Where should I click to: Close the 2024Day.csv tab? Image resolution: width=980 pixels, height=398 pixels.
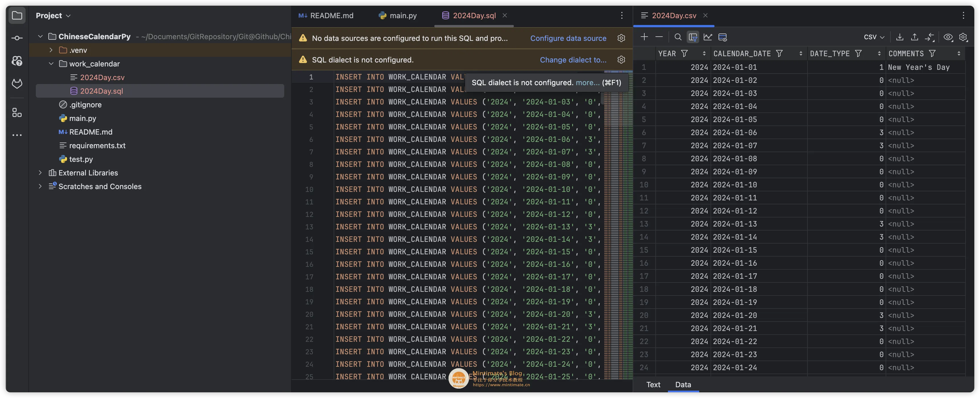(x=705, y=15)
